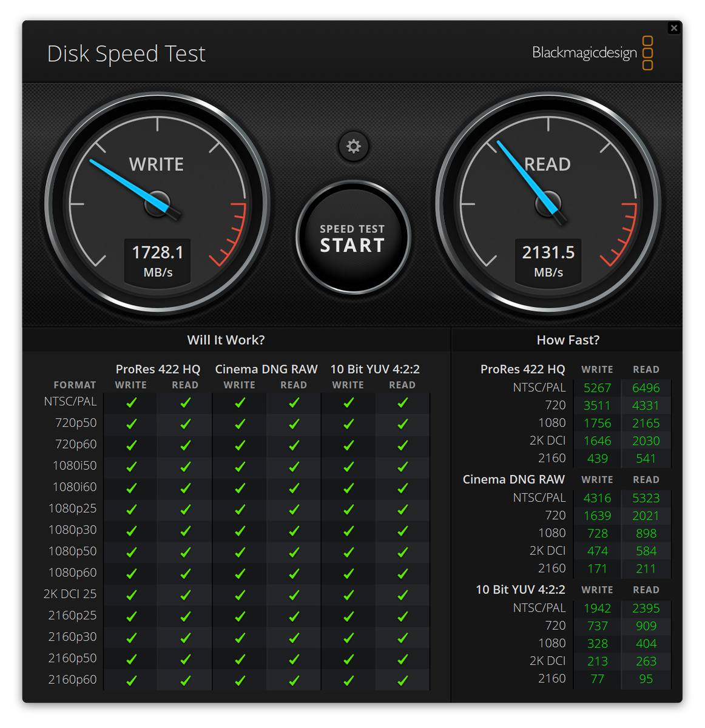The image size is (705, 728).
Task: Click 2160p50 ProRes 422 HQ write checkmark
Action: 131,659
